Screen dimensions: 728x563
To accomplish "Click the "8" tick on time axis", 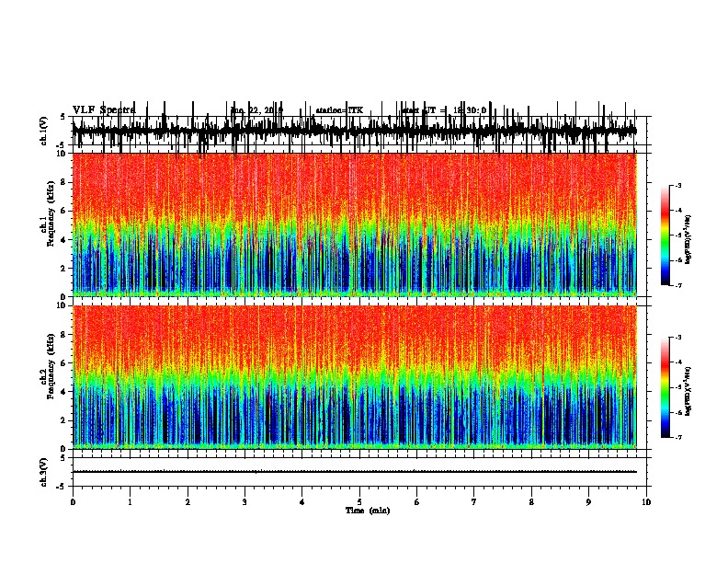I will point(531,502).
